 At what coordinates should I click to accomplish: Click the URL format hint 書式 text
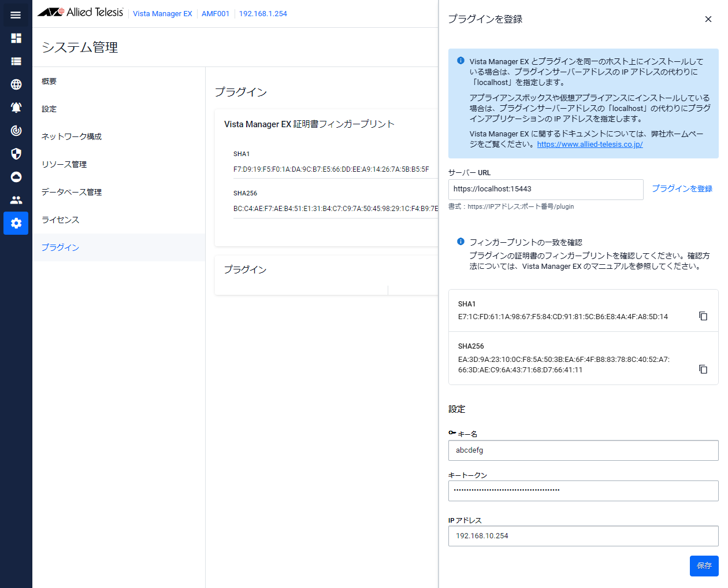(511, 206)
